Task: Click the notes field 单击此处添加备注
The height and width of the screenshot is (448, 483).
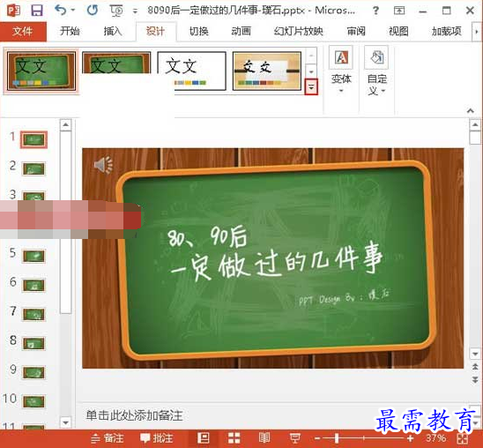Action: 134,415
